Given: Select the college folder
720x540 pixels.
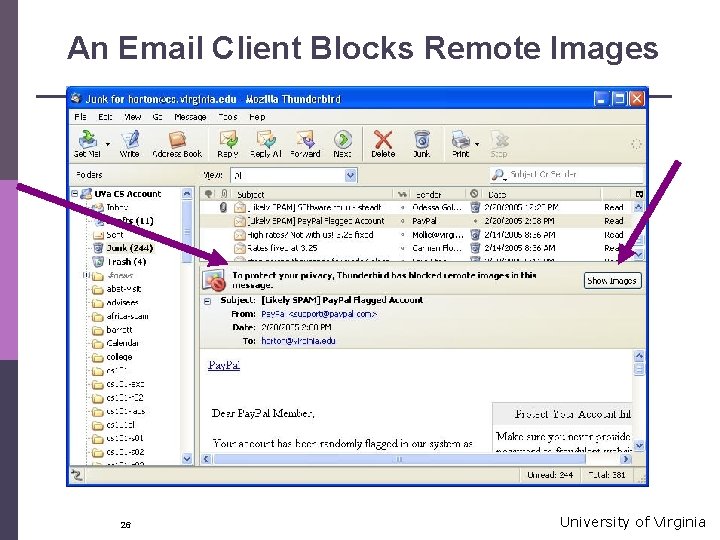Looking at the screenshot, I should [x=119, y=357].
